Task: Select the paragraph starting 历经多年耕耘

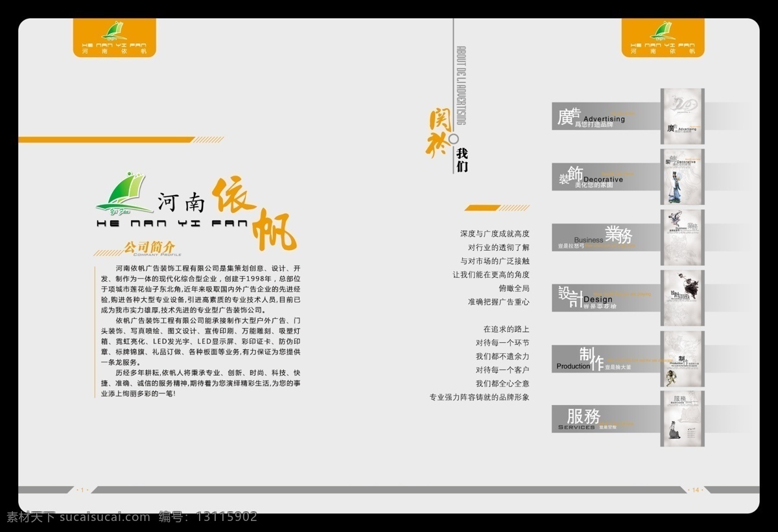Action: (201, 383)
